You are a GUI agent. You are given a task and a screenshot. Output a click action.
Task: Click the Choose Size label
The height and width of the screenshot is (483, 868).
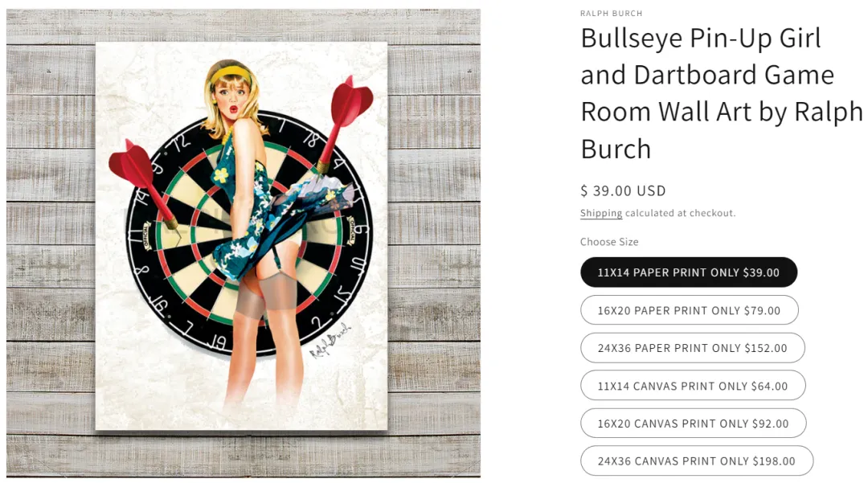pyautogui.click(x=609, y=242)
